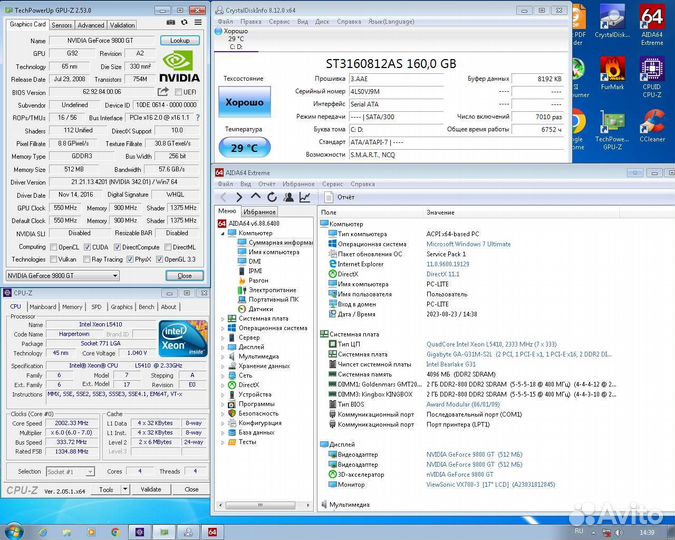Open the GPU selection dropdown in GPU-Z
Viewport: 675px width, 540px height.
click(63, 276)
